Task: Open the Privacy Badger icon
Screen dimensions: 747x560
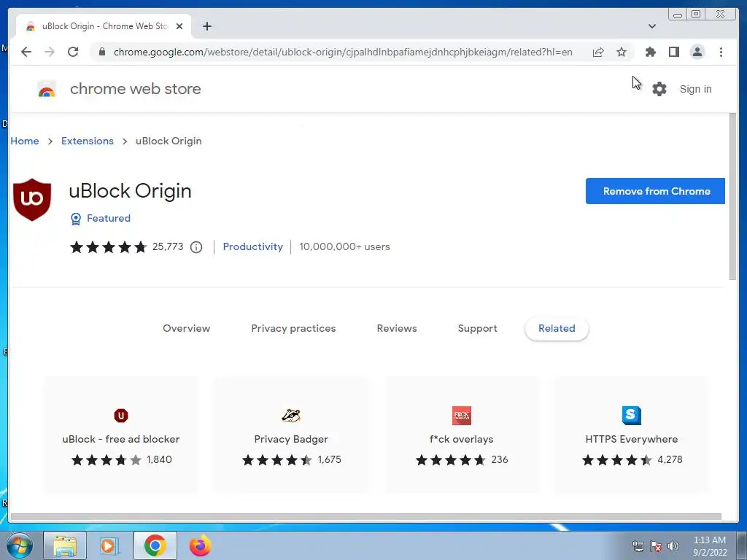Action: [x=291, y=415]
